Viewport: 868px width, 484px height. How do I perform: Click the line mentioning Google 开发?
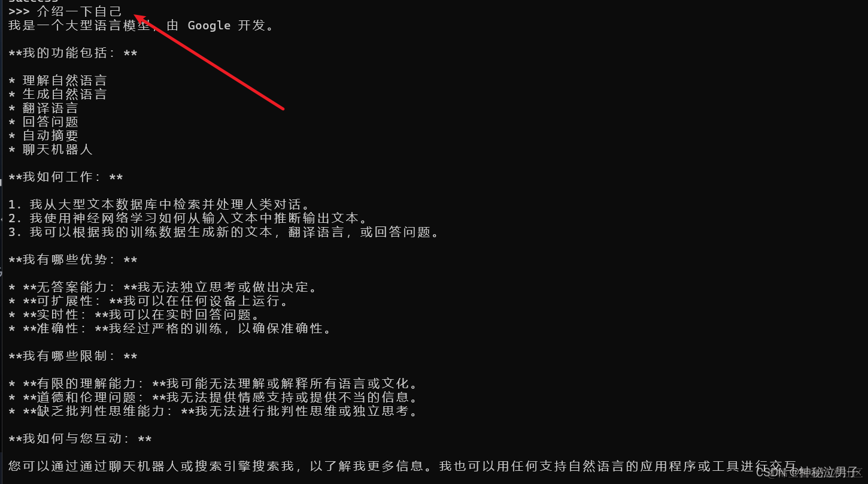142,26
